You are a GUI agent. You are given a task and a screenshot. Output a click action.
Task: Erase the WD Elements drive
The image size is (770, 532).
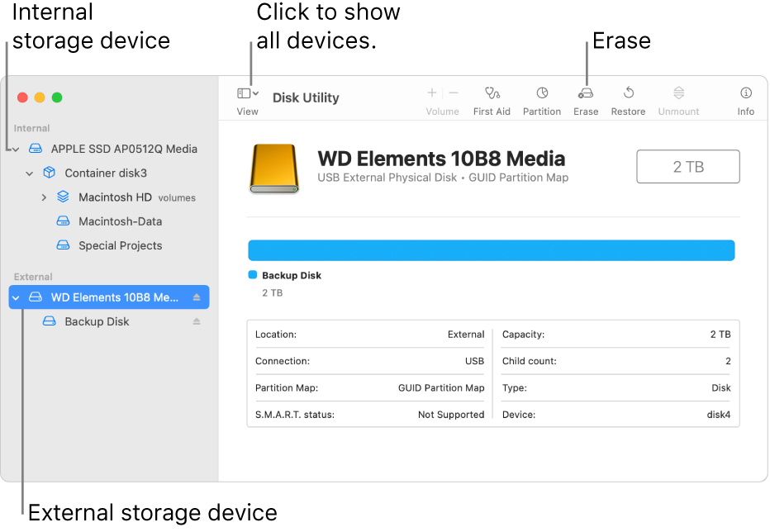tap(586, 98)
